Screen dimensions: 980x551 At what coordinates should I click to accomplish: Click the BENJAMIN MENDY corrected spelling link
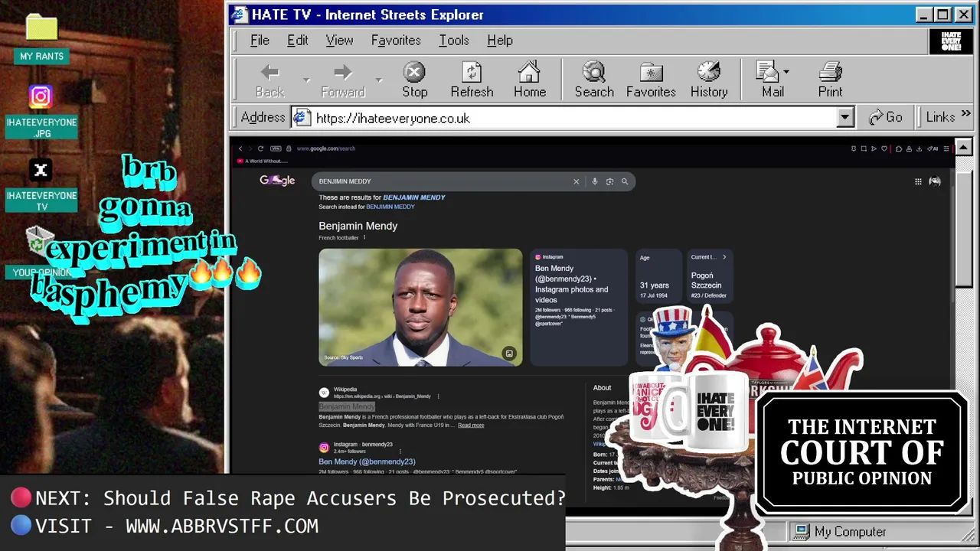click(x=414, y=197)
